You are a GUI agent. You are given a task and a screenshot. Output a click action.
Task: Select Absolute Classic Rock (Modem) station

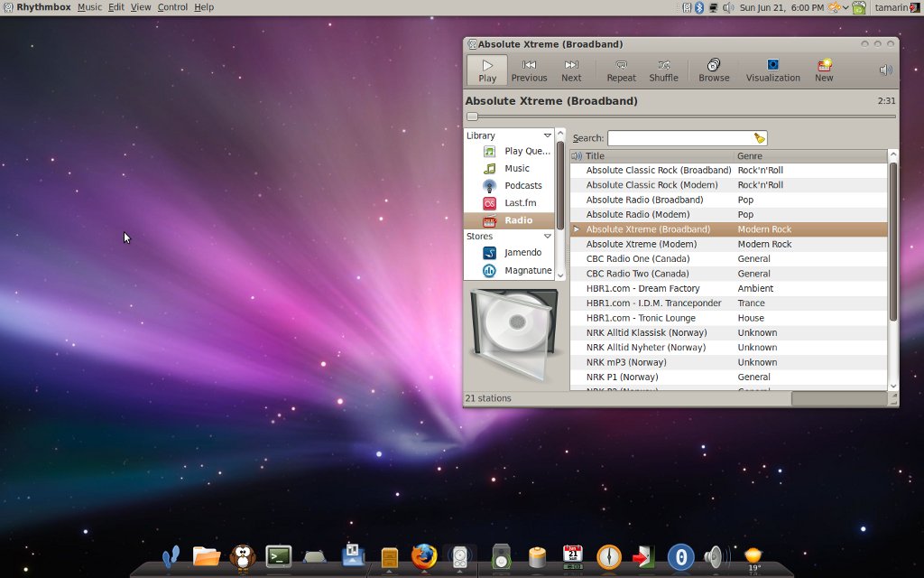coord(728,184)
